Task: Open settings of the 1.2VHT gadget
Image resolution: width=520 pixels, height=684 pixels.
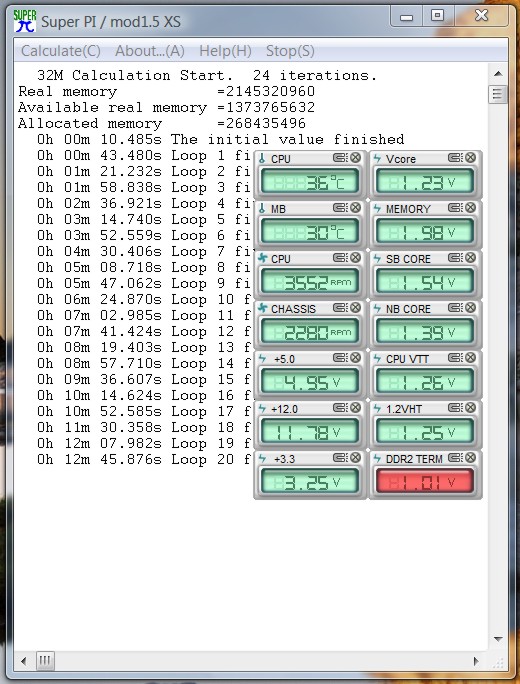Action: click(x=455, y=408)
